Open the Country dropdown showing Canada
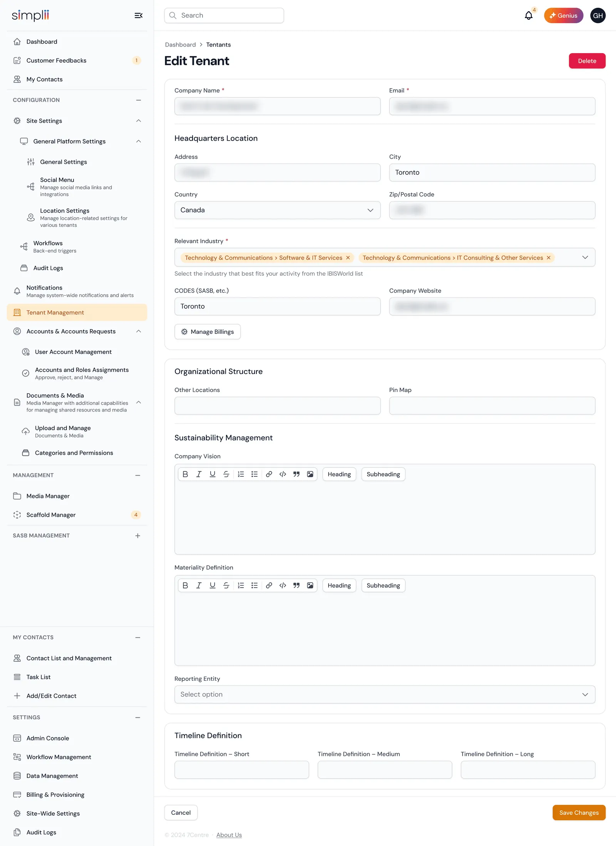616x846 pixels. point(277,210)
